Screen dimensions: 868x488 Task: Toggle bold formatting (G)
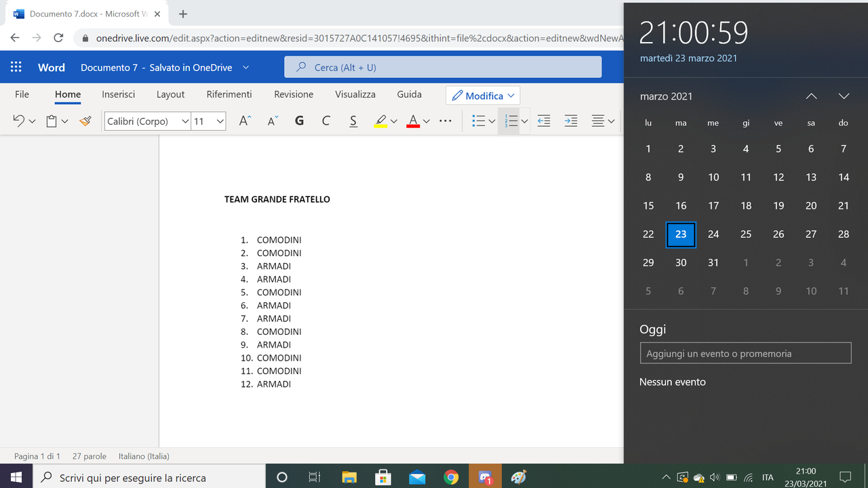(x=299, y=121)
